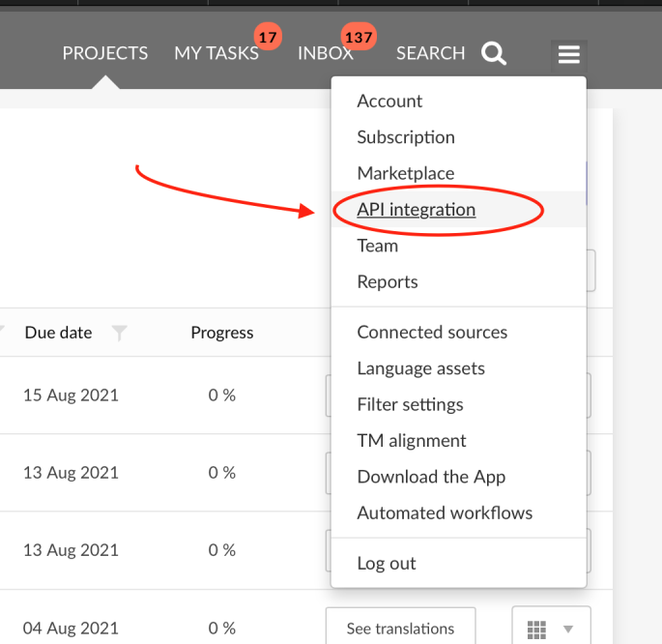Expand the dropdown arrow next to grid icon

tap(568, 629)
